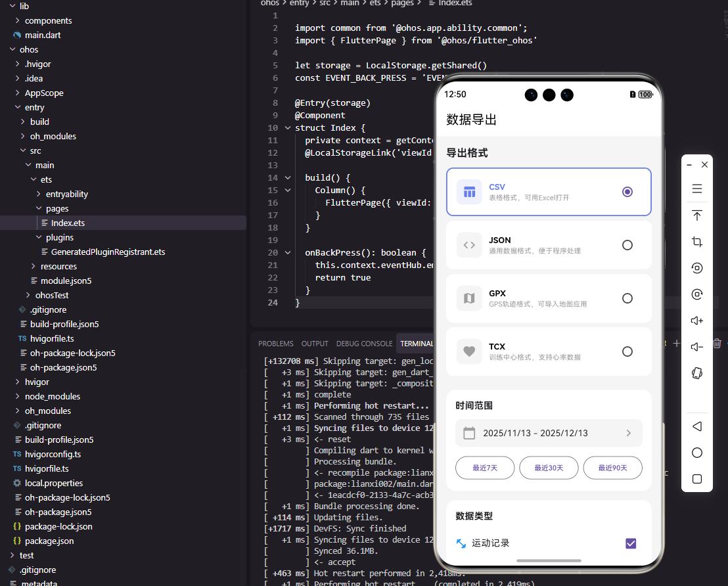Click the TS icon beside hvigorconfig.ts
This screenshot has height=586, width=728.
point(17,454)
